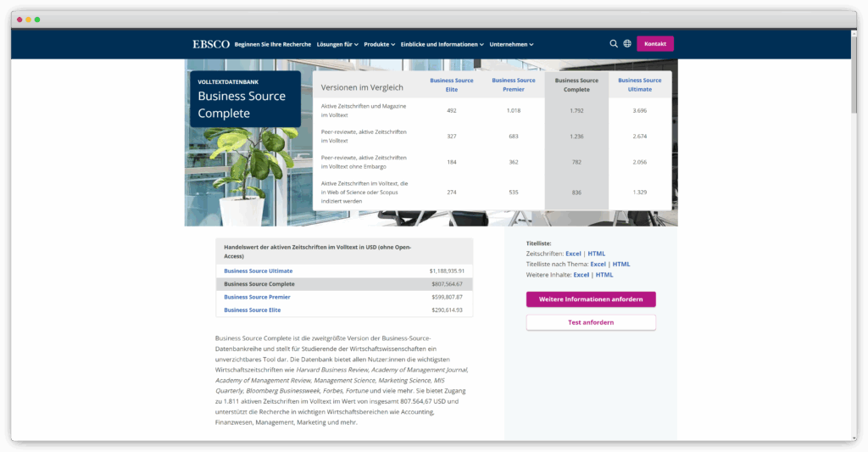Open Zeitschriften HTML title list

click(596, 254)
